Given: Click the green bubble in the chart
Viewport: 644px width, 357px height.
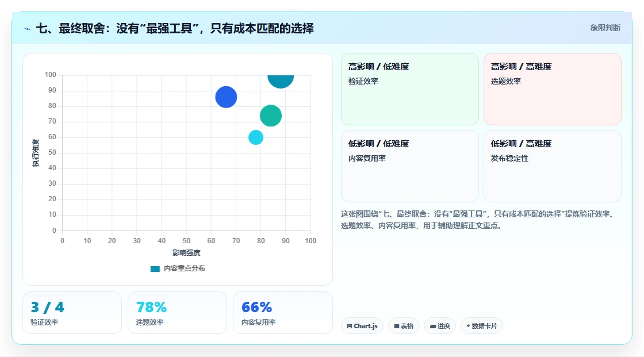Looking at the screenshot, I should [x=271, y=116].
